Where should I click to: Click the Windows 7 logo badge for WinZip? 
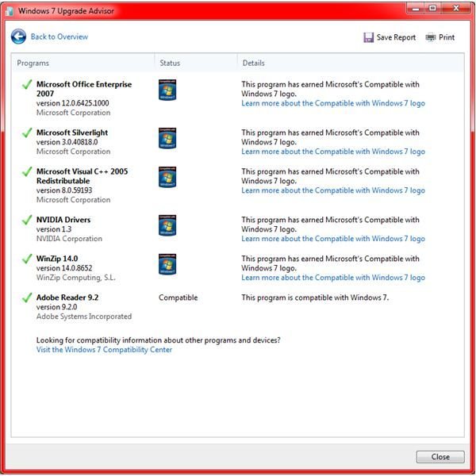tap(167, 264)
